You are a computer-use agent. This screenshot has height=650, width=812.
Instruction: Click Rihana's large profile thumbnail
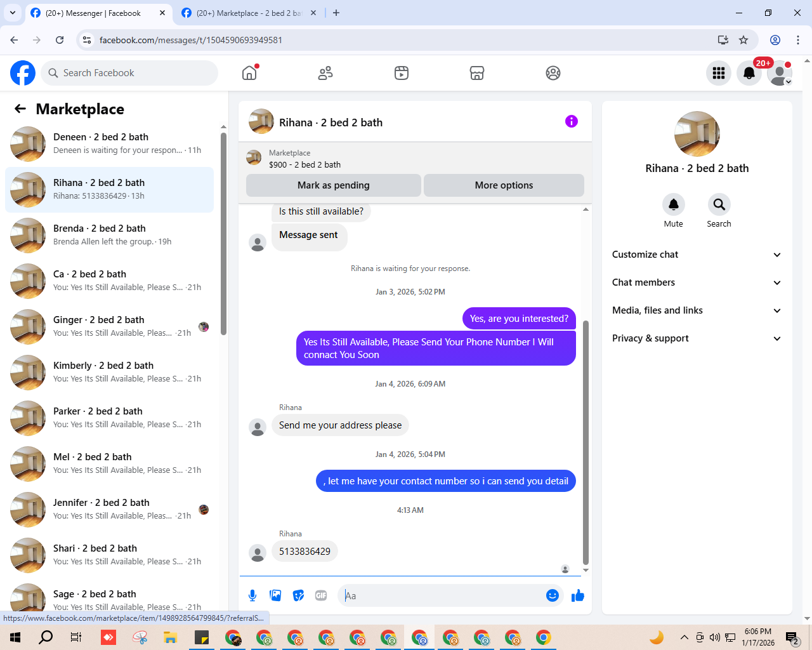click(697, 134)
